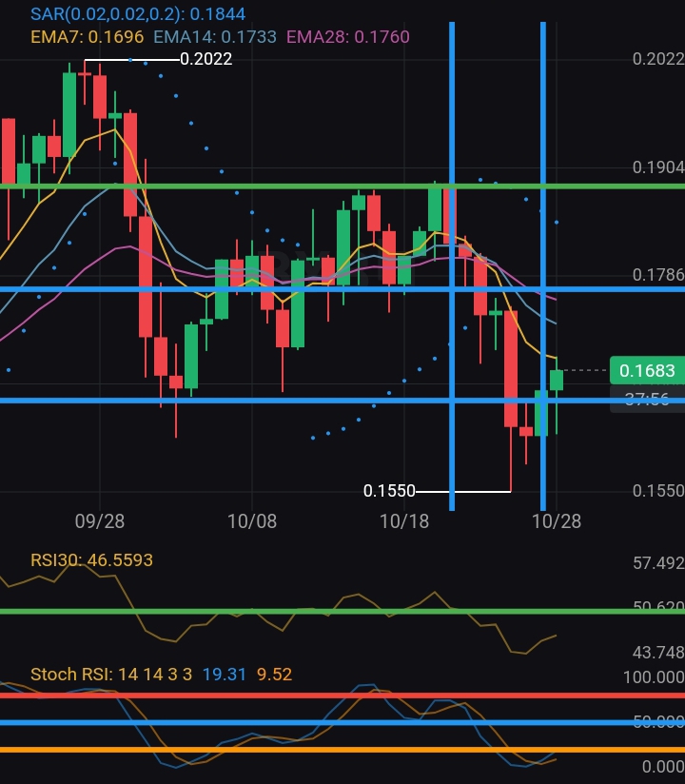Viewport: 685px width, 784px height.
Task: Select the 0.2022 high price marker
Action: [x=206, y=59]
